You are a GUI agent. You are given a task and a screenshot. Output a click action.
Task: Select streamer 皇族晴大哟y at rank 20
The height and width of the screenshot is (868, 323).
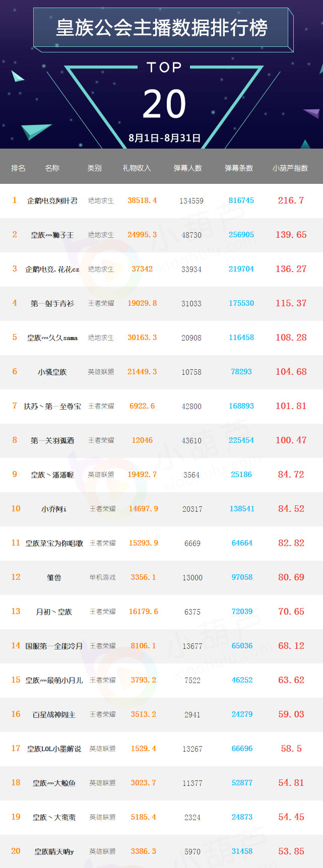[x=54, y=852]
